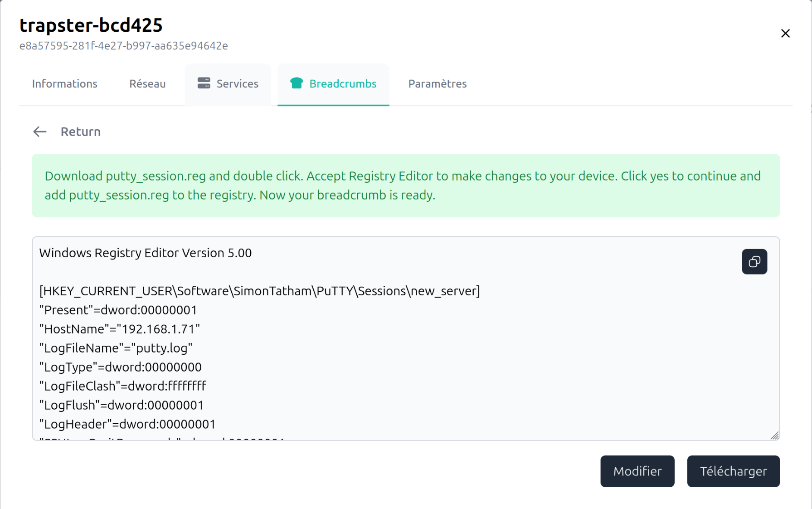
Task: Place cursor on the HostName line
Action: pos(120,329)
